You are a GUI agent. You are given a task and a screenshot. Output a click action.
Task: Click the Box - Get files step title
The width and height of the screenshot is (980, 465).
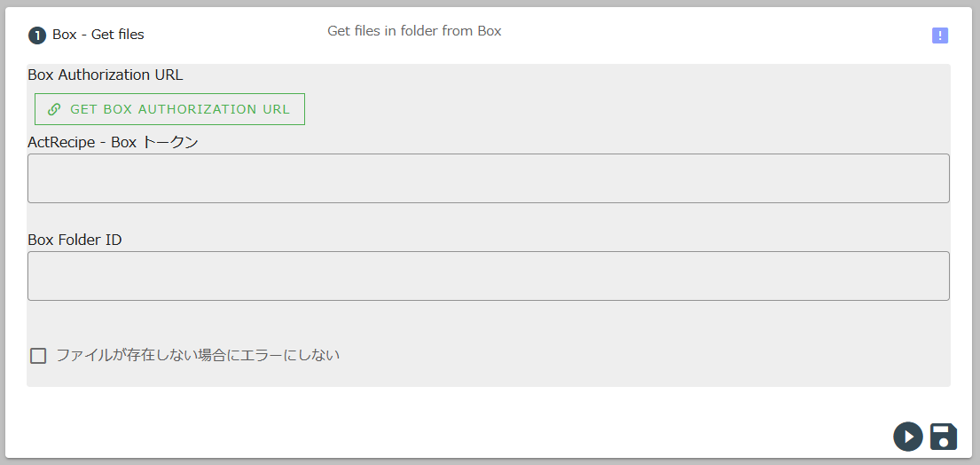[x=98, y=35]
